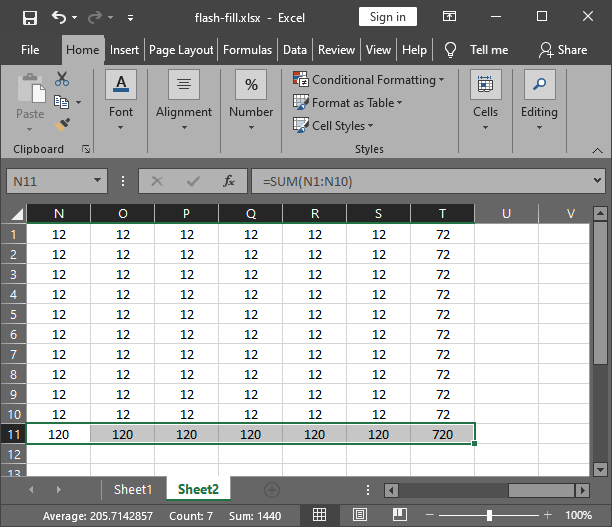Open the Formulas tab
This screenshot has width=612, height=527.
click(247, 50)
